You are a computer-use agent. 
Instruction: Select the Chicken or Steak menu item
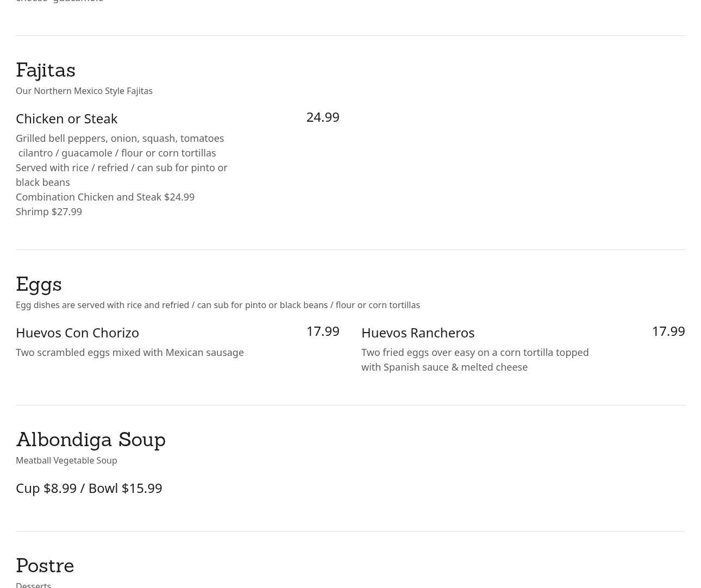(x=67, y=118)
